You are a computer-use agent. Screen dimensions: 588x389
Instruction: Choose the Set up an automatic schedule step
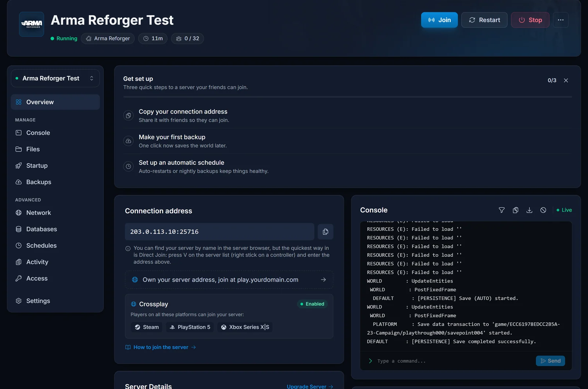[347, 166]
